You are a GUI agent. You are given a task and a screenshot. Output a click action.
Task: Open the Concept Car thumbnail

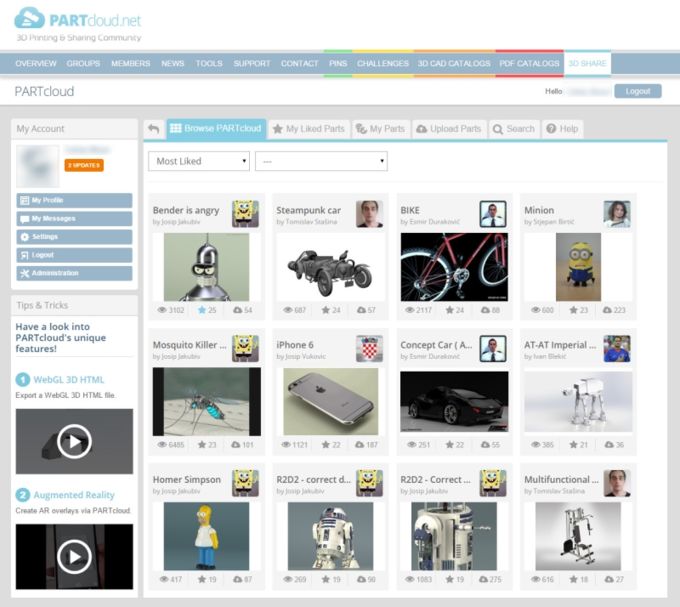click(454, 401)
